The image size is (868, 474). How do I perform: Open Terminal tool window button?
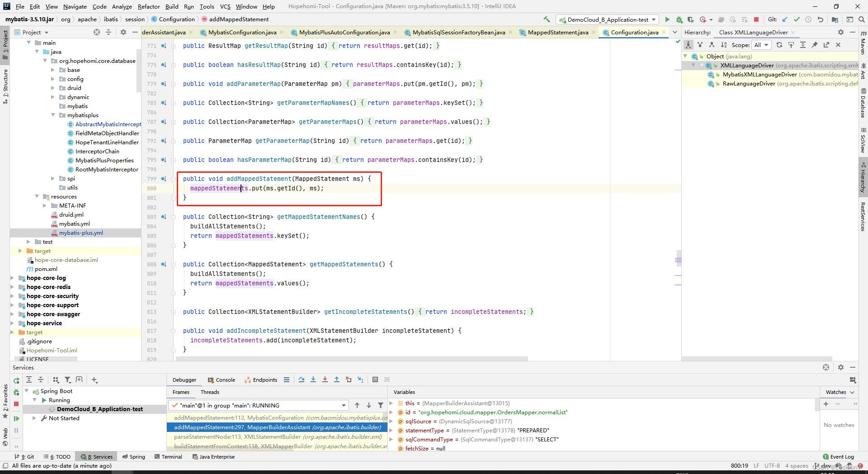tap(168, 457)
